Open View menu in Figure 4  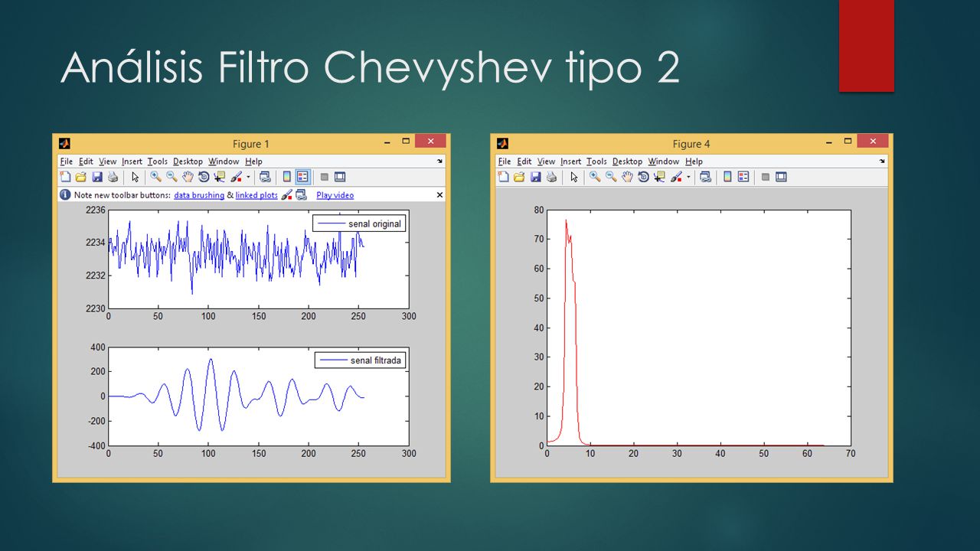point(546,161)
